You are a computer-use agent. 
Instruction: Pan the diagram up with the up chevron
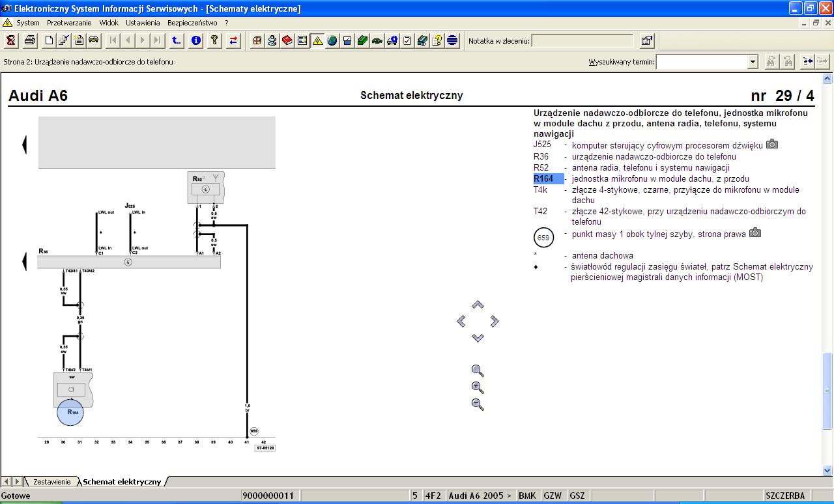coord(478,305)
